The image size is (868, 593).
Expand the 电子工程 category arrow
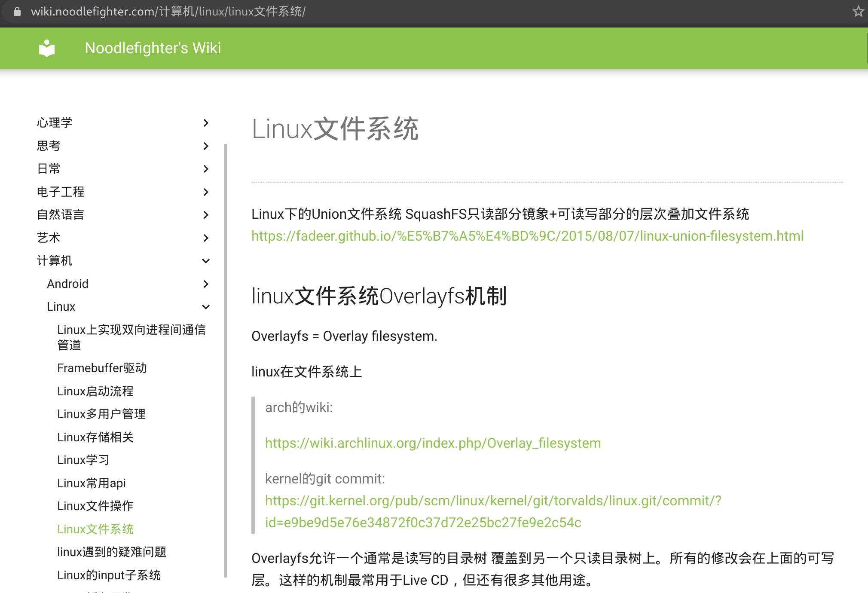click(206, 192)
